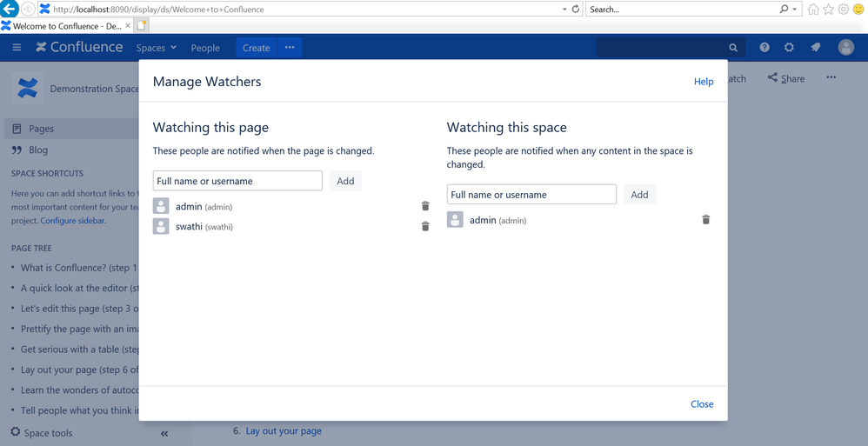Click Demonstration Space title in sidebar
The height and width of the screenshot is (446, 868).
coord(94,89)
